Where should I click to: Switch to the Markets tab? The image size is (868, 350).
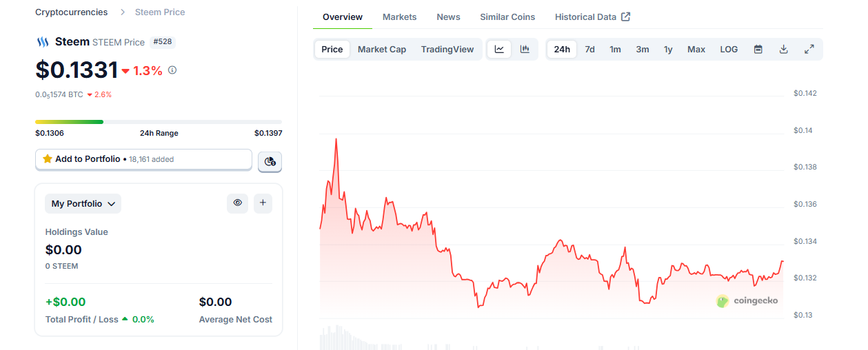tap(400, 17)
